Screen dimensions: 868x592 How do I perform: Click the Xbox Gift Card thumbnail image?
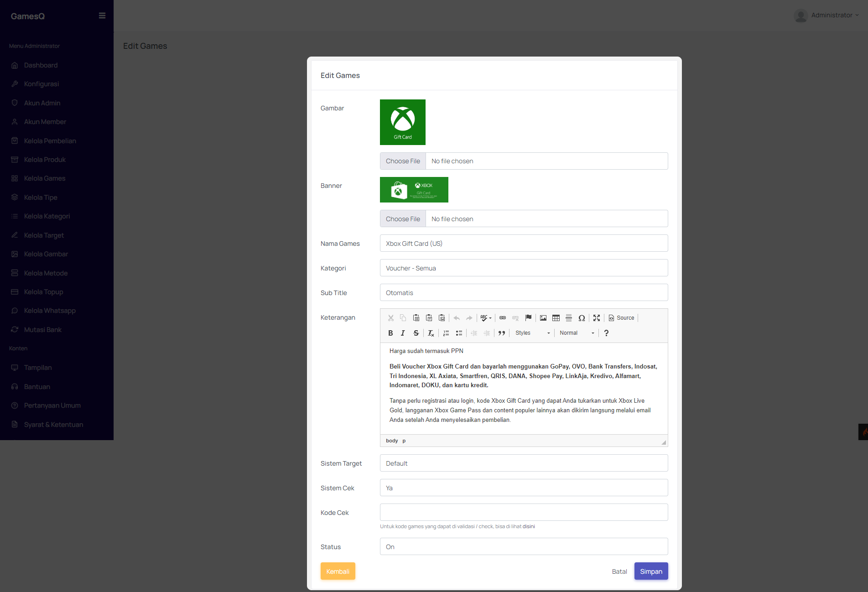click(x=403, y=122)
